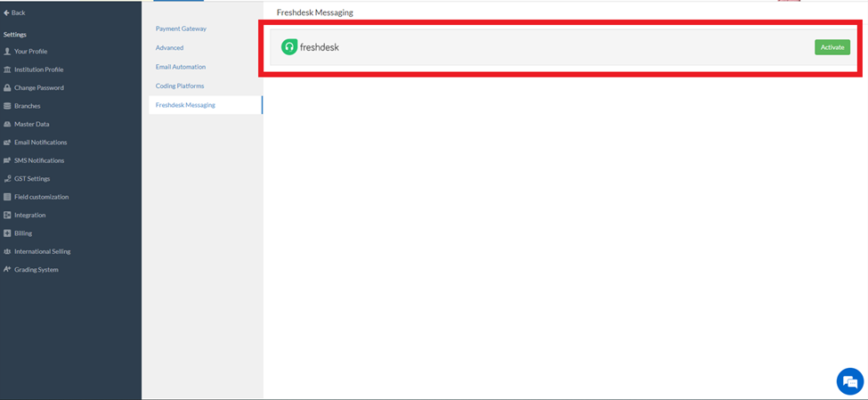The image size is (868, 400).
Task: Click the Settings sidebar heading
Action: tap(15, 35)
